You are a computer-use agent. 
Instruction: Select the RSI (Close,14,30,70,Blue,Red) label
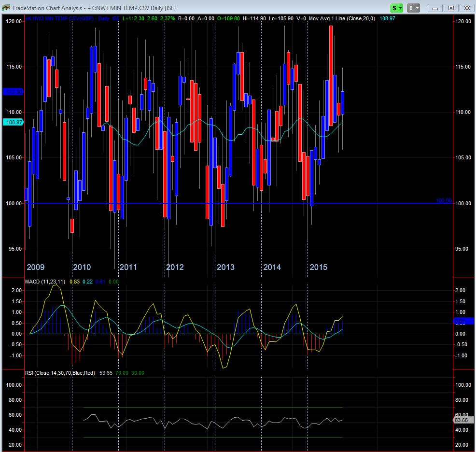pos(60,373)
